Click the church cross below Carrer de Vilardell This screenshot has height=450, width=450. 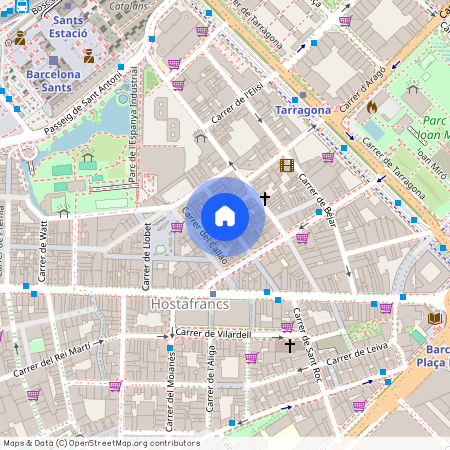[290, 346]
